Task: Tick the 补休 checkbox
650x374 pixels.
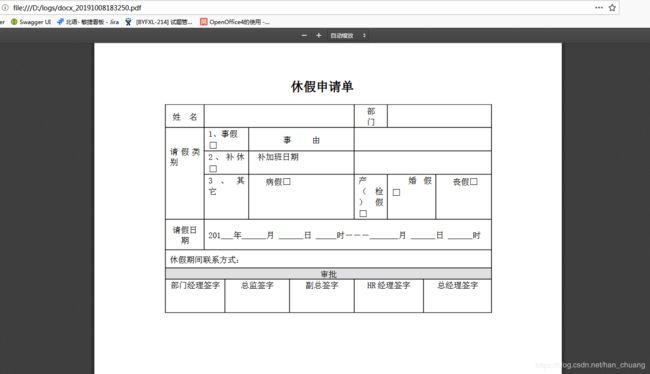Action: (213, 168)
